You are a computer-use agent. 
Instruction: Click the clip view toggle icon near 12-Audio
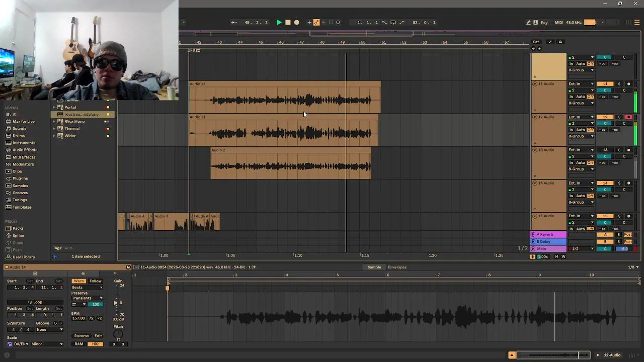point(512,355)
